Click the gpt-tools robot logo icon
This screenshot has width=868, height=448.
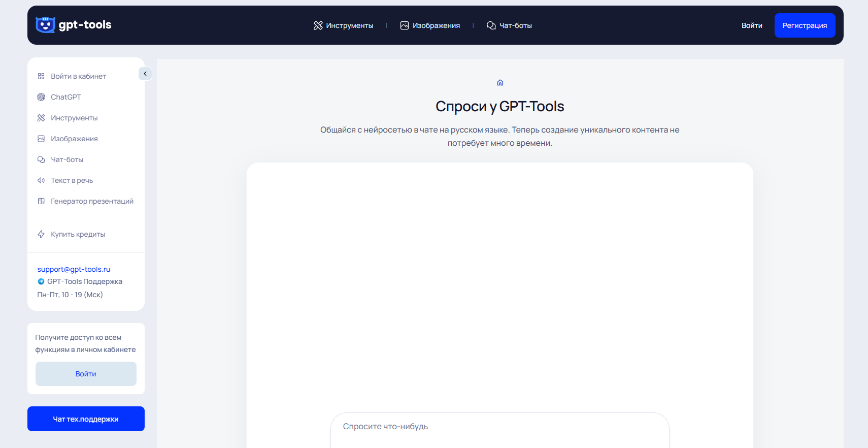(x=45, y=25)
